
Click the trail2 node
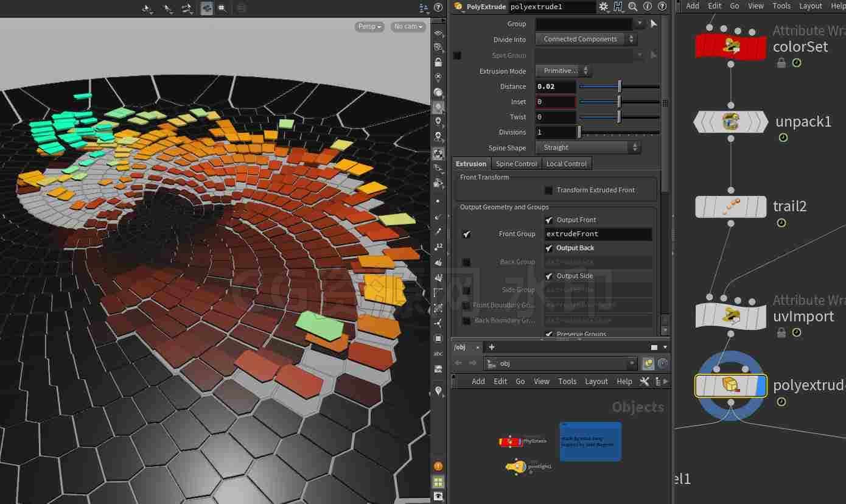pyautogui.click(x=730, y=206)
